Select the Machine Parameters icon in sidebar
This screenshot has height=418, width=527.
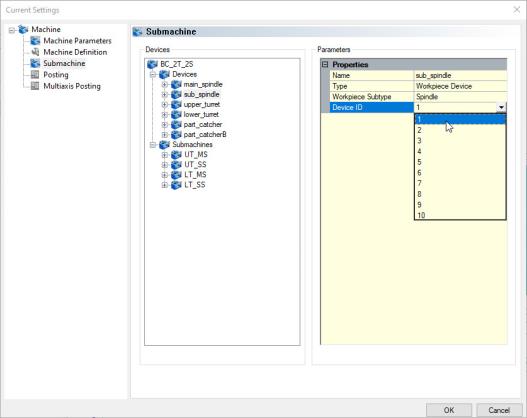coord(35,41)
